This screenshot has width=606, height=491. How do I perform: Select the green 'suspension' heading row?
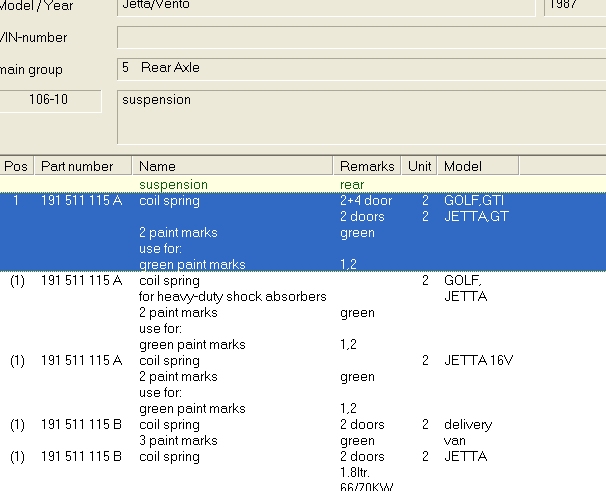click(173, 185)
